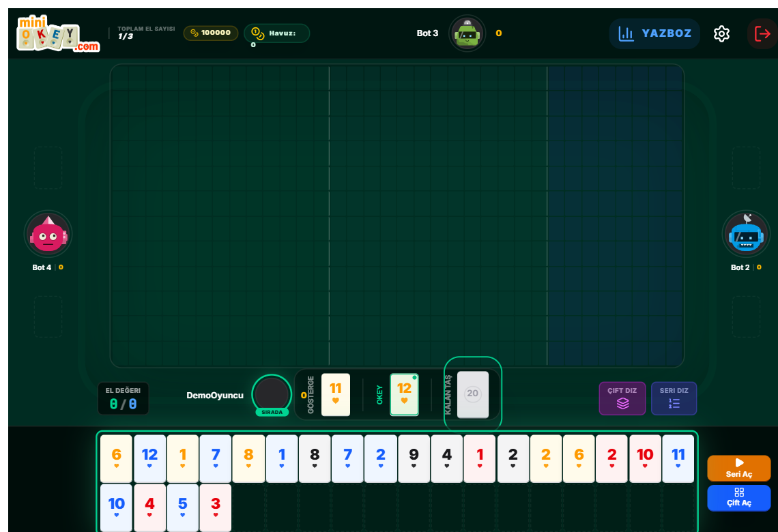This screenshot has height=532, width=778.
Task: Select the orange 2 tile in the rack
Action: (x=546, y=458)
